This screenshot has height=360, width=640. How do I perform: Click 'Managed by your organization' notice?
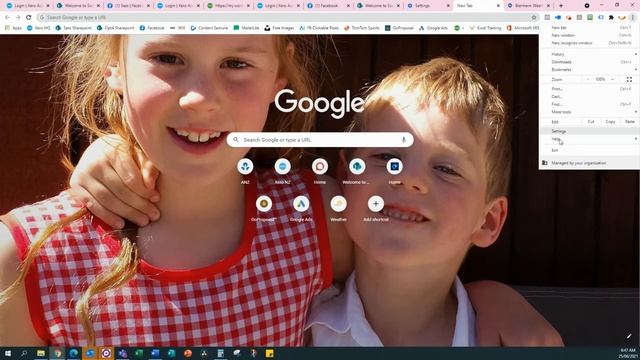pyautogui.click(x=589, y=163)
